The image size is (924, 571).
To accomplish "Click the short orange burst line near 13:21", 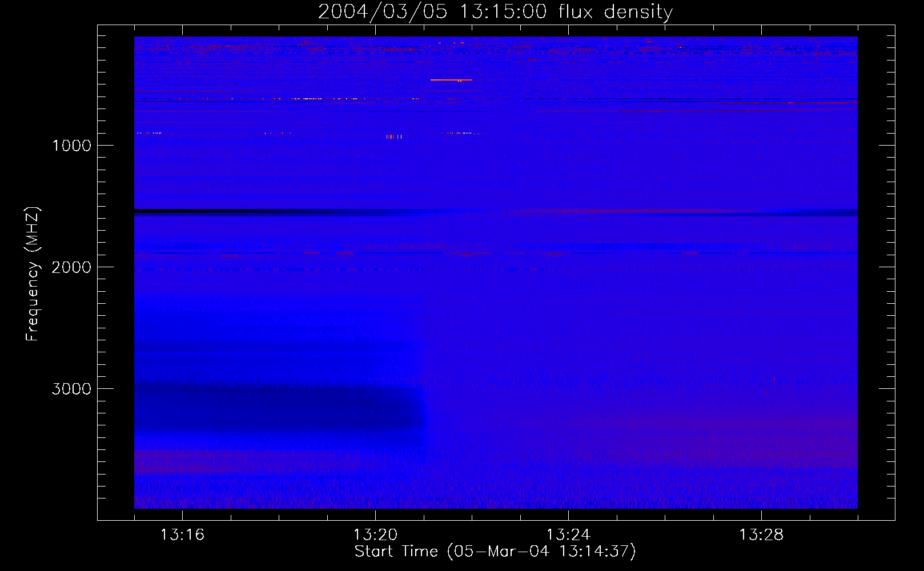I will tap(451, 80).
